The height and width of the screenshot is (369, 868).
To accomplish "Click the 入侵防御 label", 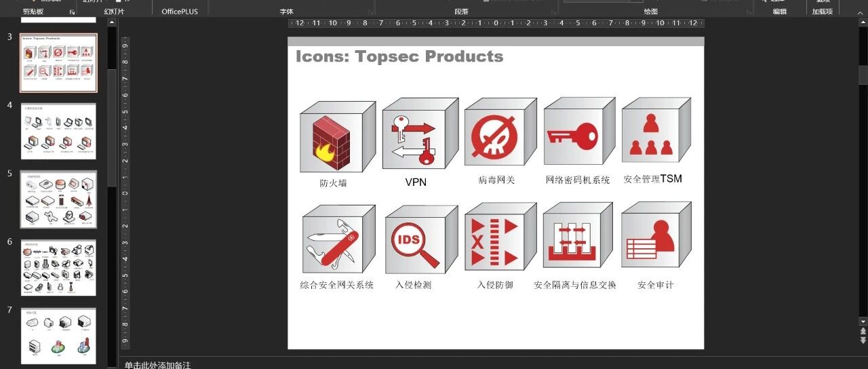I will (495, 285).
